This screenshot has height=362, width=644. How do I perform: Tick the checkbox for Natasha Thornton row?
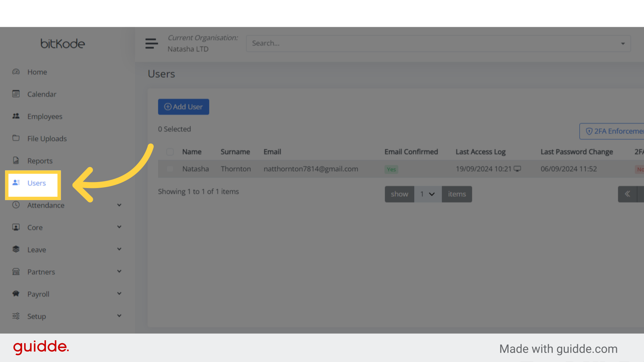pyautogui.click(x=170, y=169)
